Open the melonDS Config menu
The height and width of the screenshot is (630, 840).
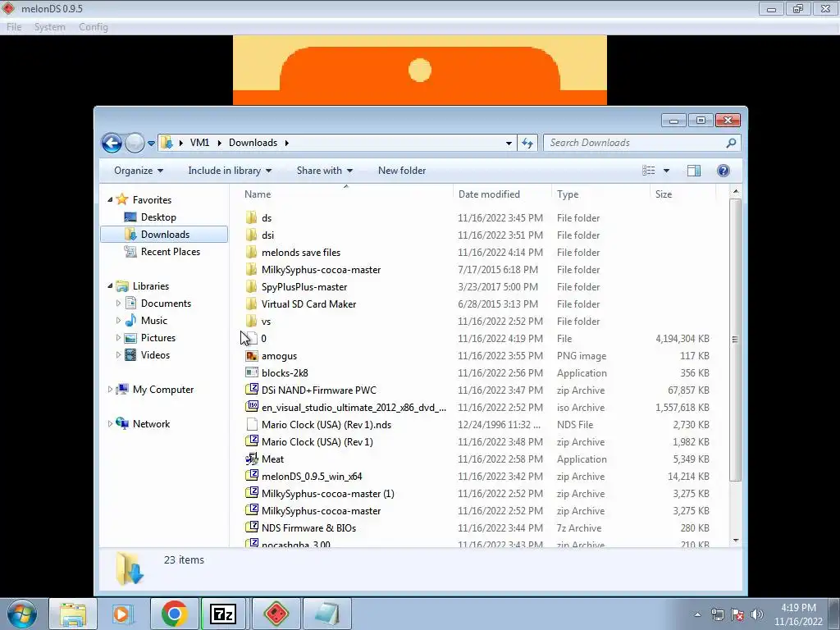pos(94,27)
